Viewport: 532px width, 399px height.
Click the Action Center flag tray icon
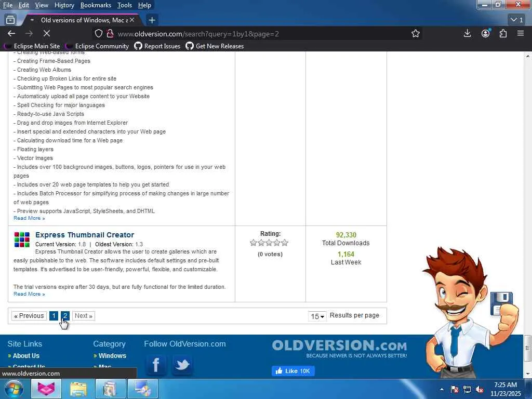(x=455, y=390)
